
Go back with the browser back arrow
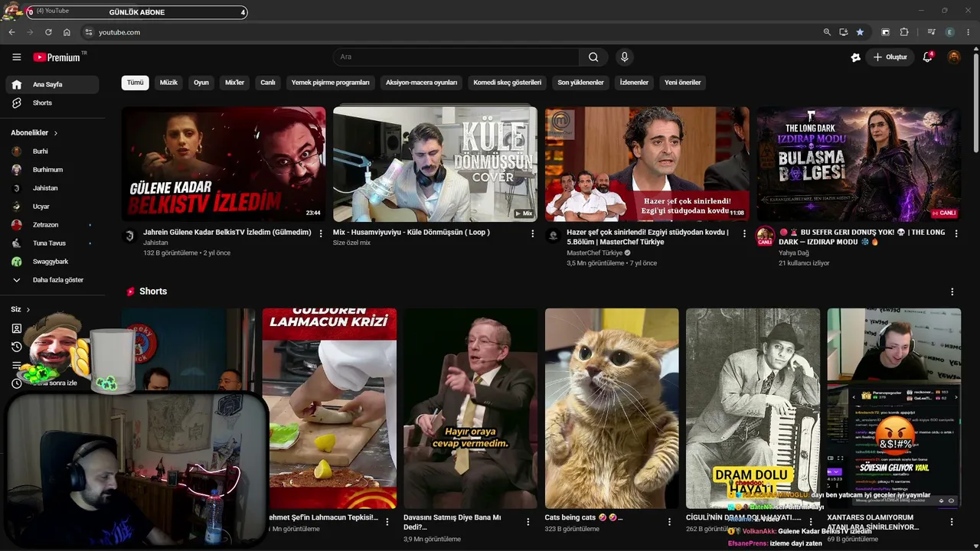[x=11, y=32]
